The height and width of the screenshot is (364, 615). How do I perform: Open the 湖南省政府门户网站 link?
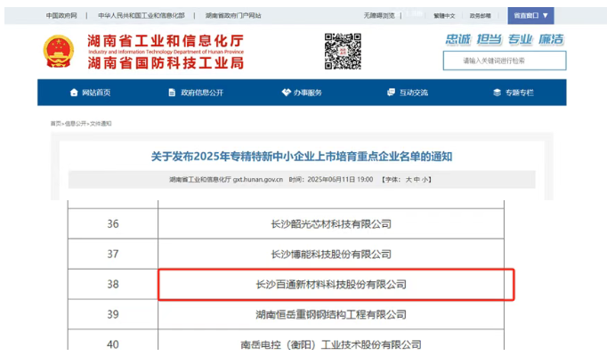[233, 16]
